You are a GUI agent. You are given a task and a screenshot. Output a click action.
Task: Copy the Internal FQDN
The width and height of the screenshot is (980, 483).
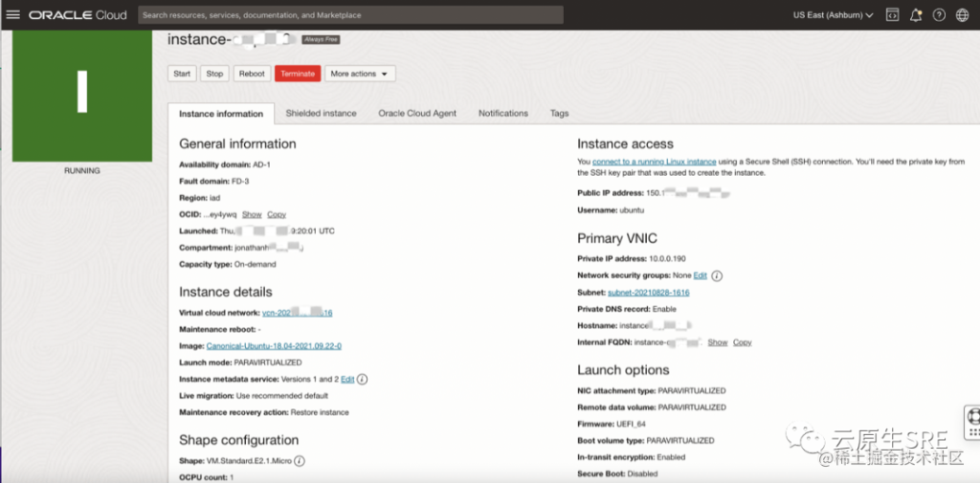pos(743,342)
